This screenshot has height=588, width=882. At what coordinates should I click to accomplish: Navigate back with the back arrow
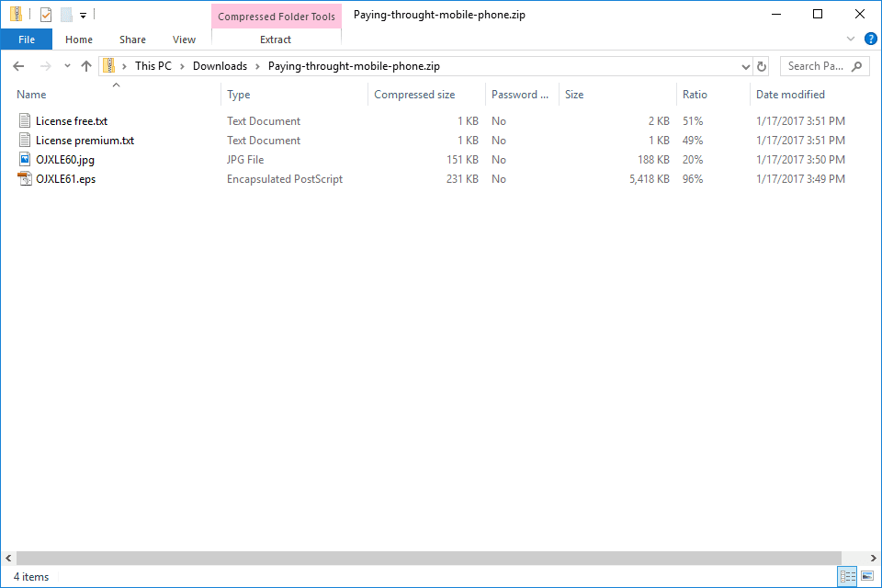pyautogui.click(x=18, y=66)
